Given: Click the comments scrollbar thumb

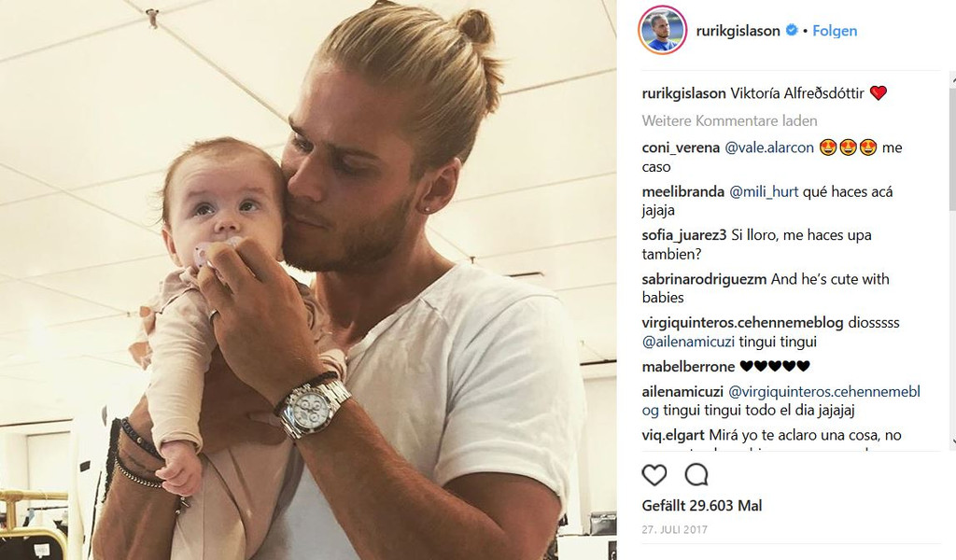Looking at the screenshot, I should 952,149.
